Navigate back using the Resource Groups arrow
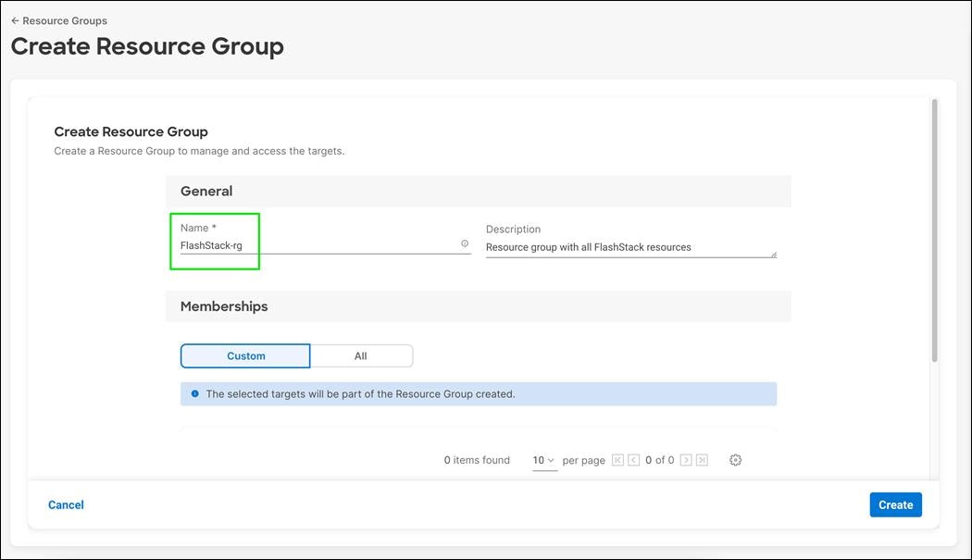This screenshot has width=972, height=560. point(18,19)
